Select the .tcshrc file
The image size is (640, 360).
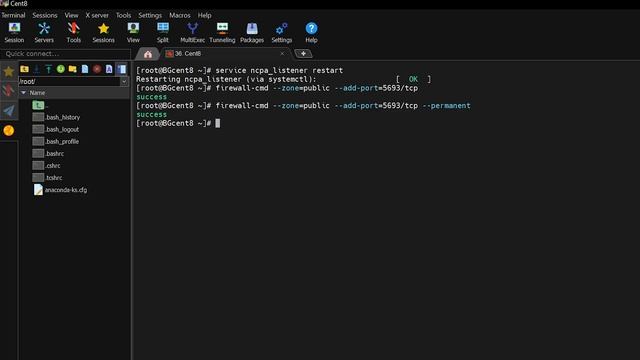tap(47, 178)
